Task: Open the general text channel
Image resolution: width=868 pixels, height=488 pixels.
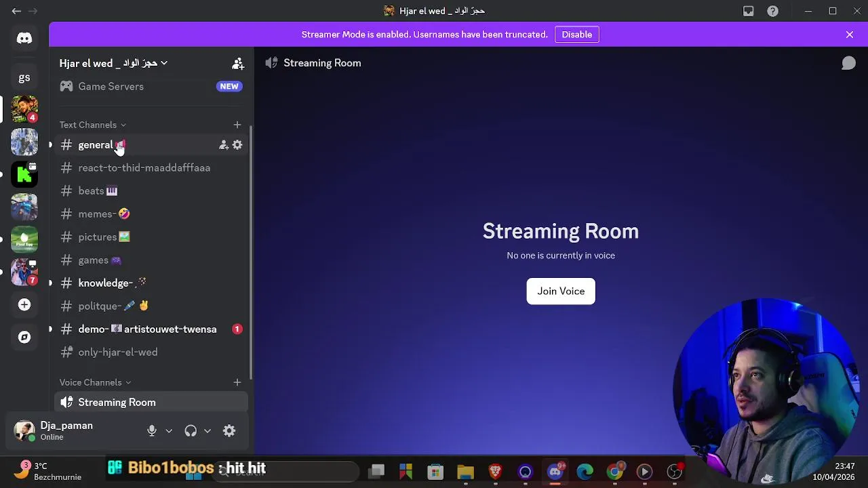Action: pos(151,145)
